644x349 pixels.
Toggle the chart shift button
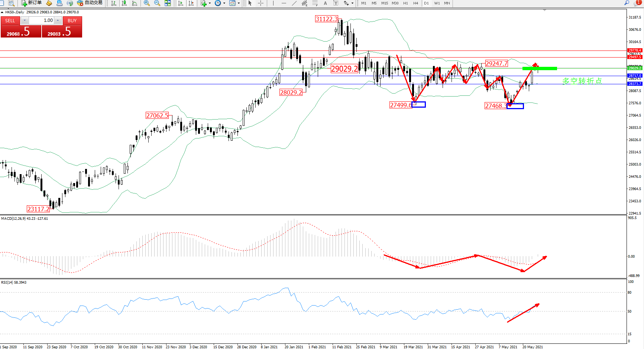pyautogui.click(x=191, y=3)
